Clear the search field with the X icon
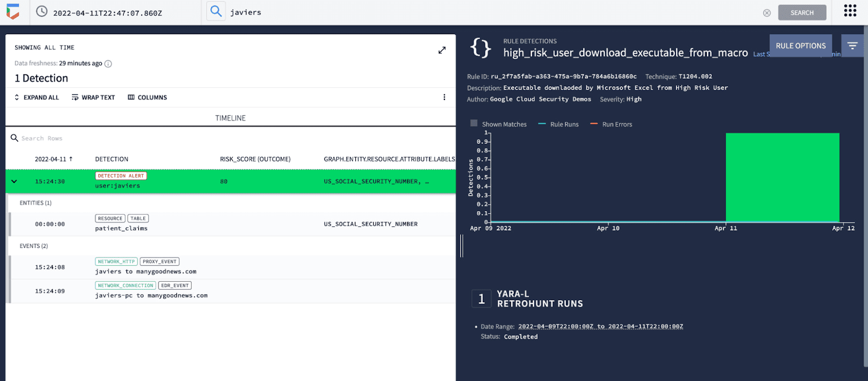 coord(767,12)
